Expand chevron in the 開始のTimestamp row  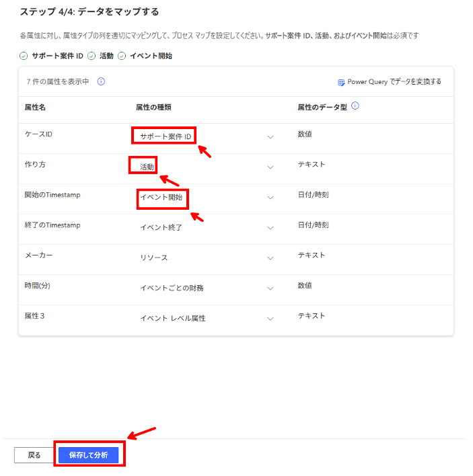[x=270, y=198]
